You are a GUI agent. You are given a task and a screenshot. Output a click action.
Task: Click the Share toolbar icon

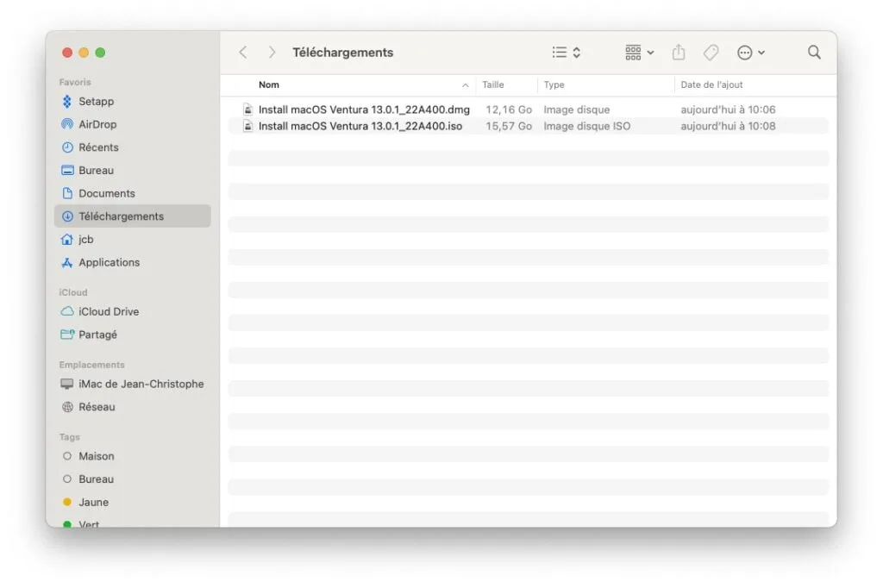tap(679, 53)
